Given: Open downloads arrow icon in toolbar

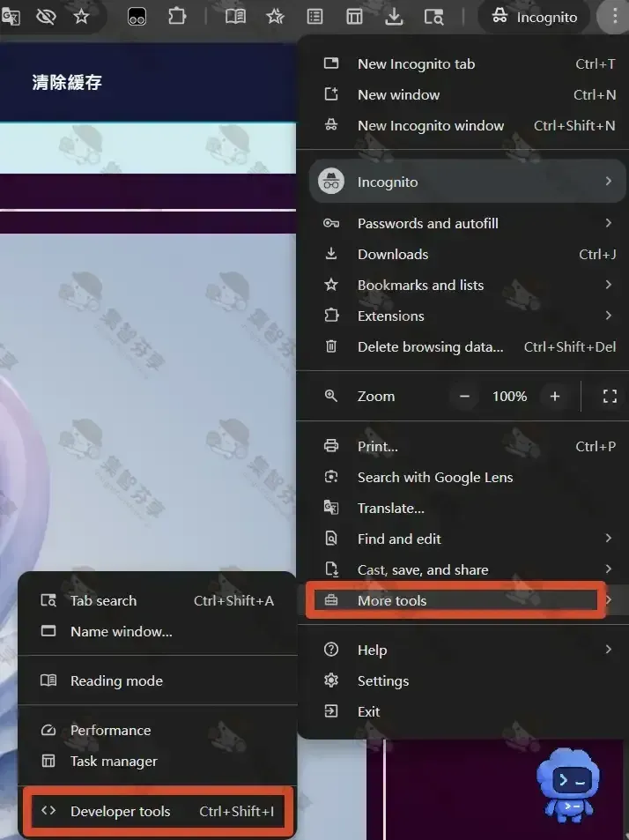Looking at the screenshot, I should [x=394, y=17].
